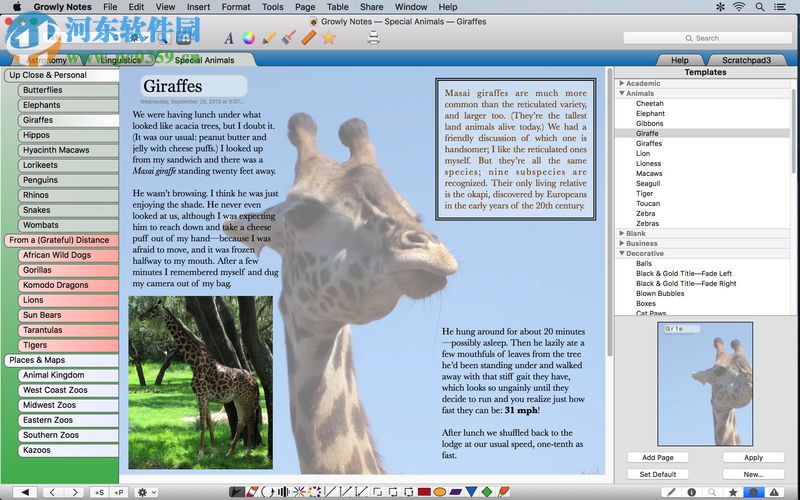
Task: Open the File menu
Action: [110, 7]
